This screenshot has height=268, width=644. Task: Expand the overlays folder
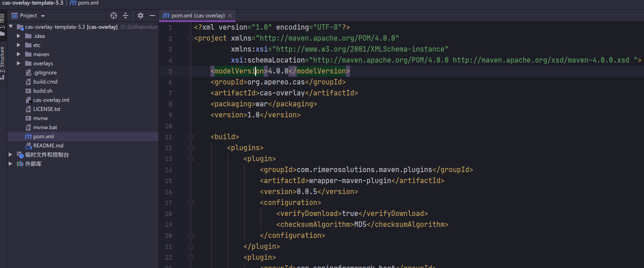pyautogui.click(x=19, y=63)
